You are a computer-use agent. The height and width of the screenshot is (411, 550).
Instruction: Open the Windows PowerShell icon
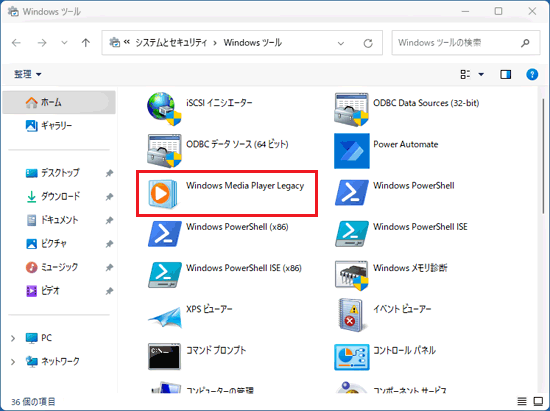pyautogui.click(x=351, y=192)
